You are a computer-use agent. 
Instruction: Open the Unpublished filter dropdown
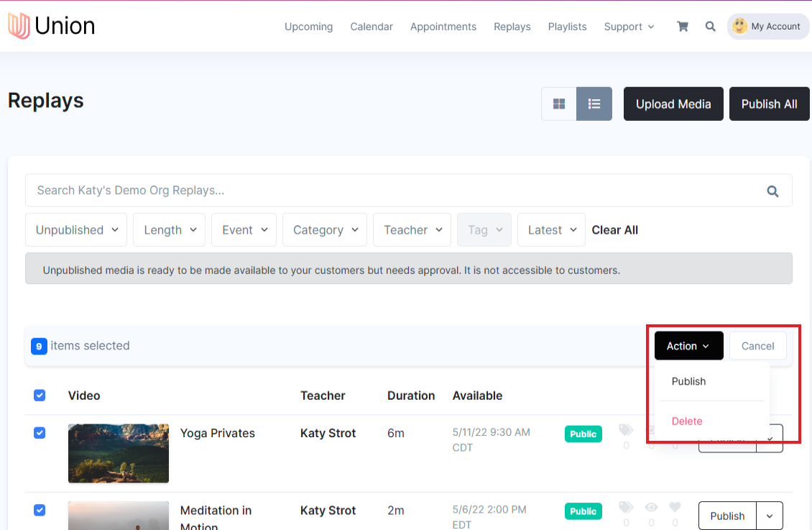(x=76, y=229)
